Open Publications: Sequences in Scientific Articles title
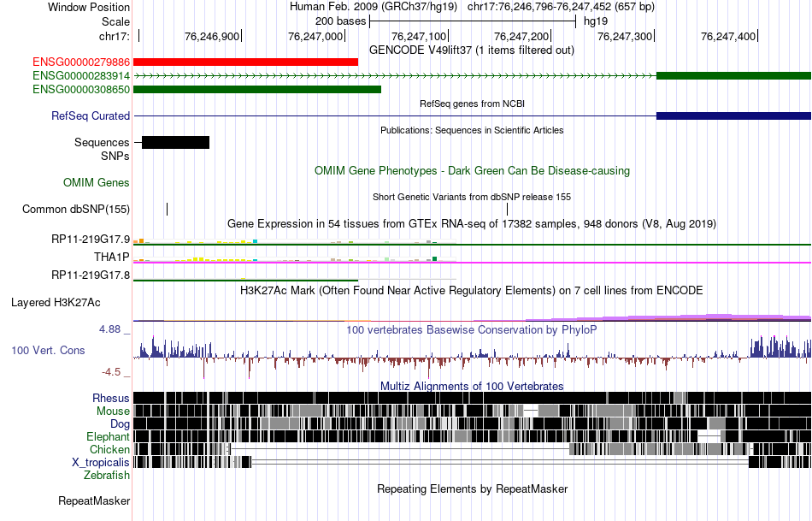The image size is (812, 521). coord(472,130)
